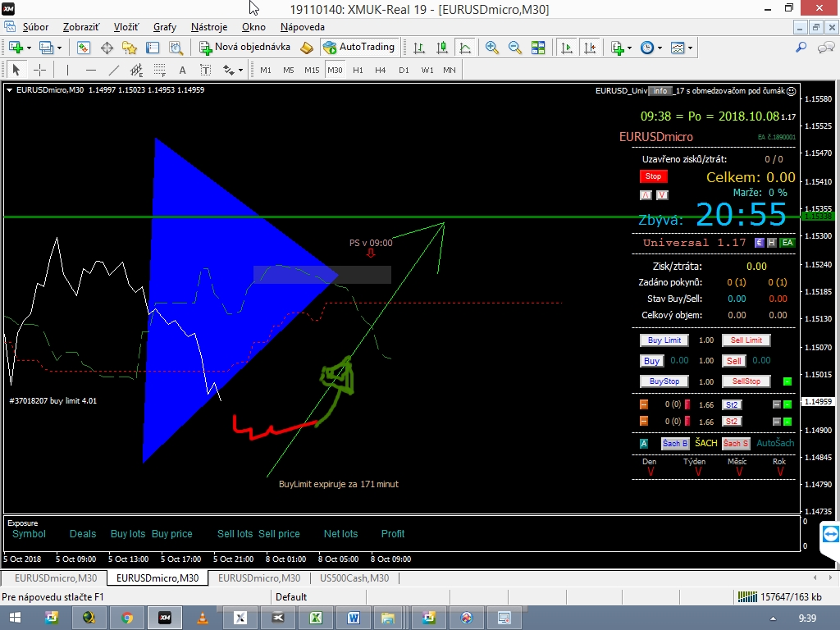Click the BuyStop button
Screen dimensions: 840x630
click(664, 381)
